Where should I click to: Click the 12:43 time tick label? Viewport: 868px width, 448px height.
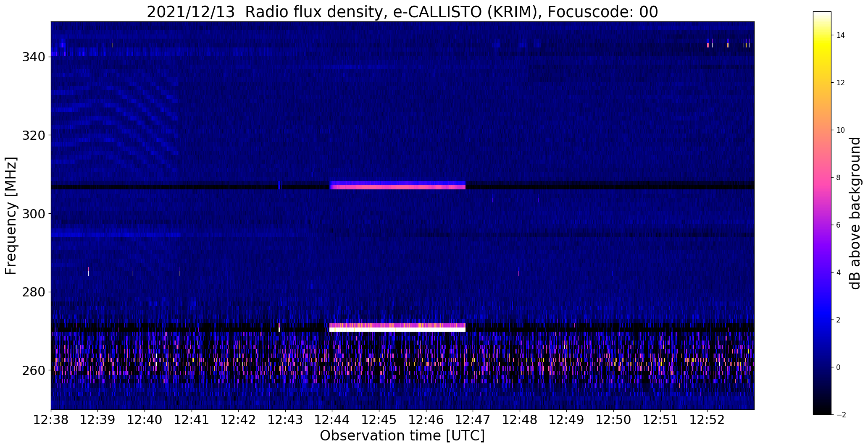pos(285,420)
